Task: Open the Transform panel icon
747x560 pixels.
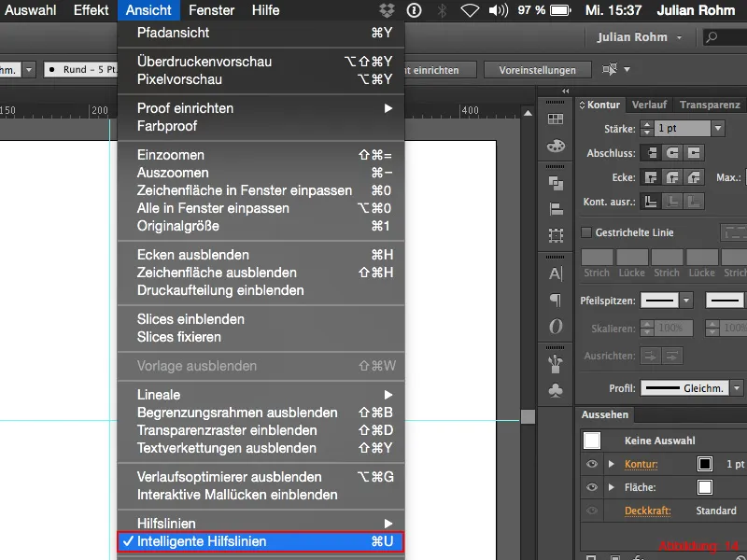Action: tap(556, 235)
